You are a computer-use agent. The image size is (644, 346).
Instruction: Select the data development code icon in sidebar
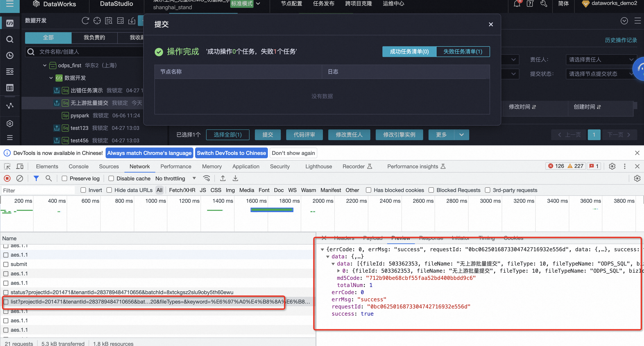click(10, 23)
